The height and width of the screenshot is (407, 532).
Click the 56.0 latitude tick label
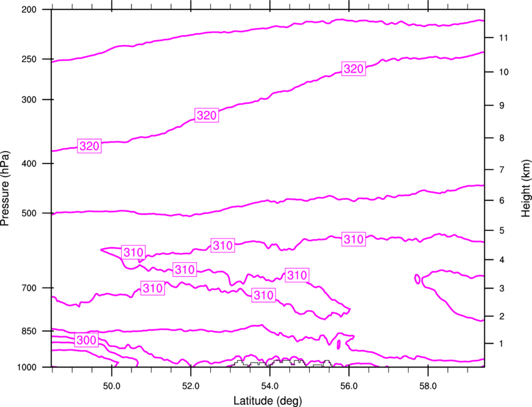point(349,386)
